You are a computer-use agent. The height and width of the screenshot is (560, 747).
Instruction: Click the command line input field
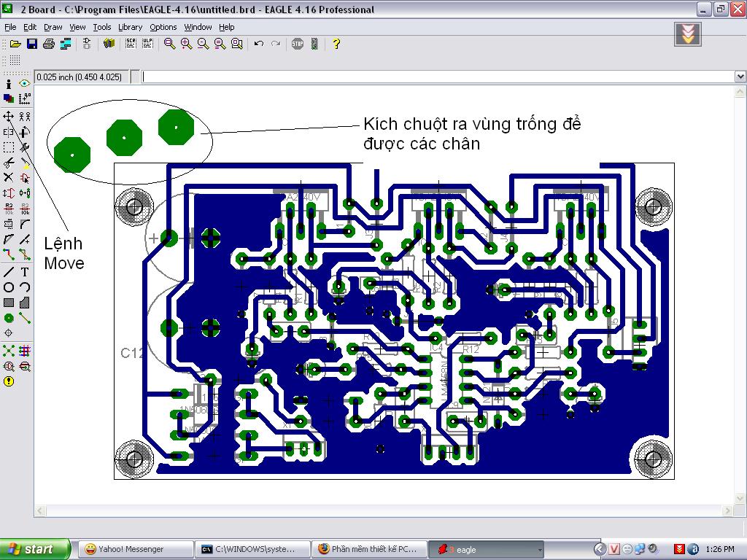[438, 77]
